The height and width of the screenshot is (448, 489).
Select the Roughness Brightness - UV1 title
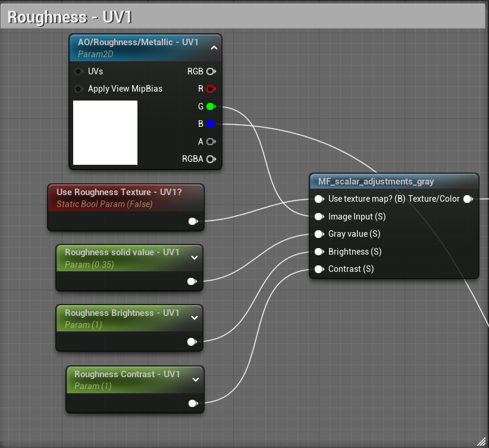[122, 313]
